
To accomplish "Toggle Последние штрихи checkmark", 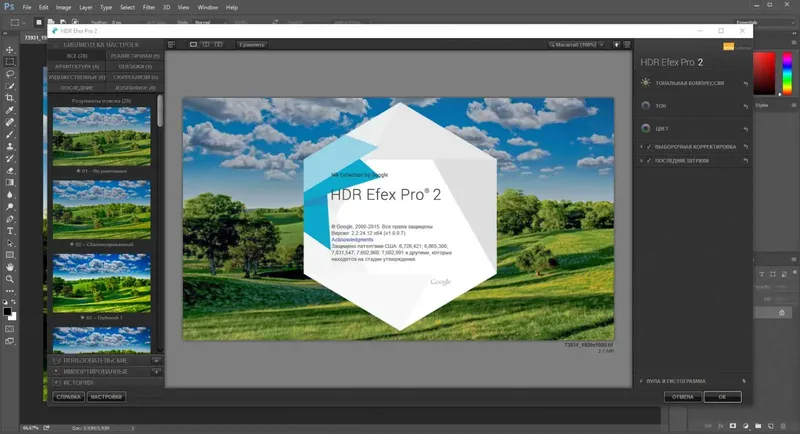I will point(649,161).
